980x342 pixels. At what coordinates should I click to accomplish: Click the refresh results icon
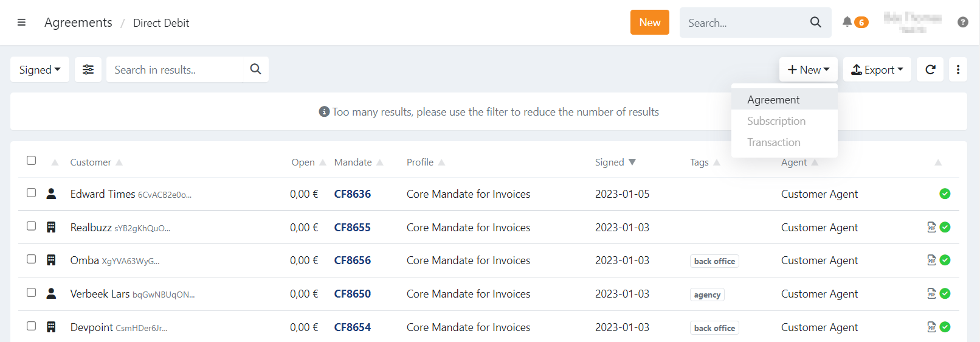[930, 69]
